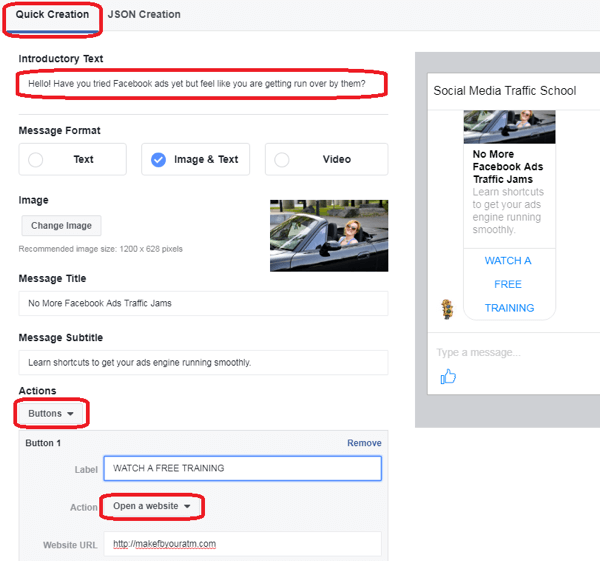Edit the Website URL field
This screenshot has height=561, width=600.
[243, 544]
